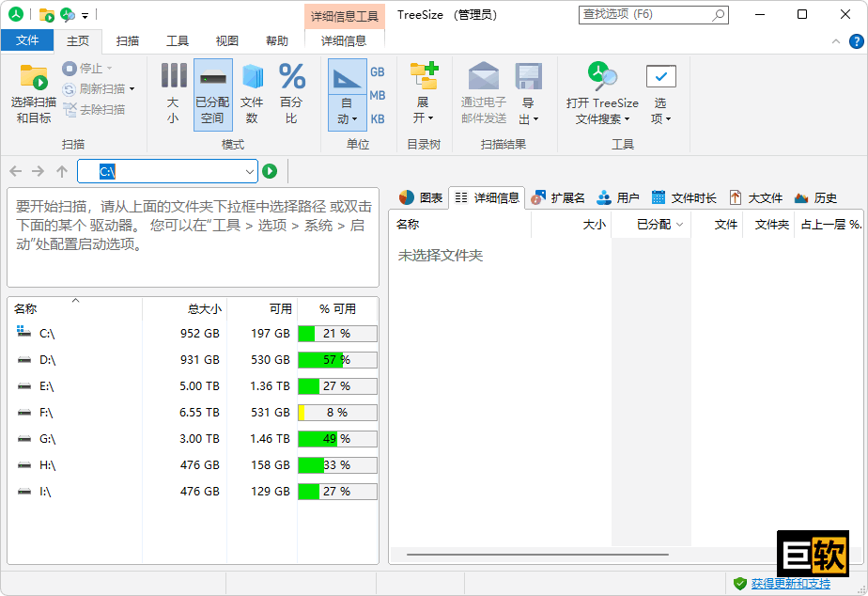Set size unit to KB
868x596 pixels.
378,119
